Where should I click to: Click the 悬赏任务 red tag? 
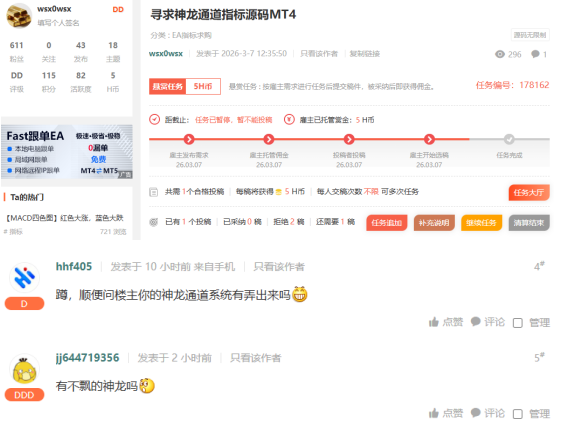click(167, 86)
